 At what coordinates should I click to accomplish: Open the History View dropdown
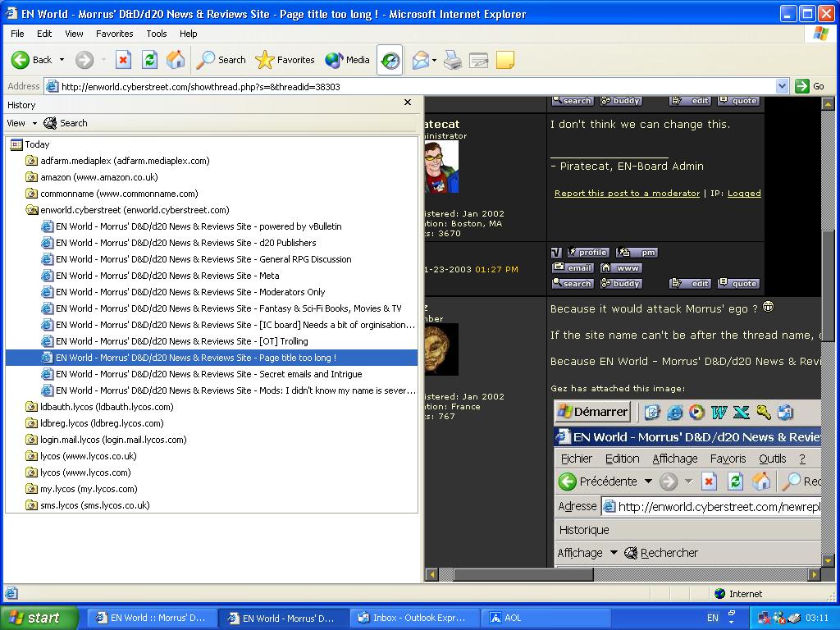[x=22, y=123]
